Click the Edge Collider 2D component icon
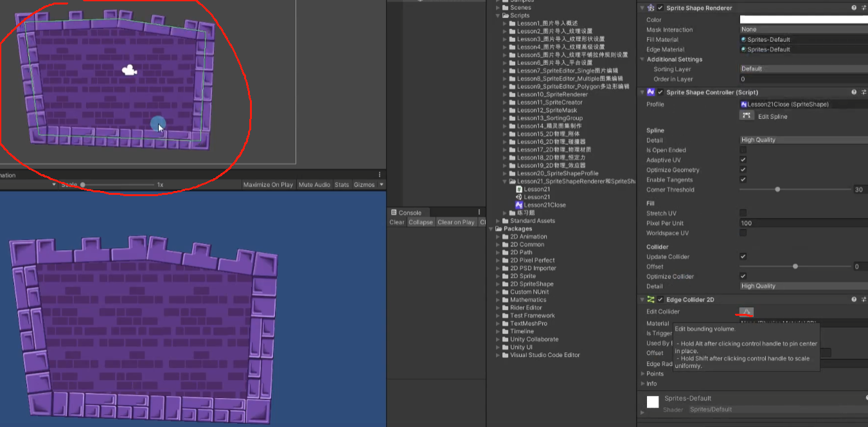Viewport: 868px width, 427px height. point(651,299)
